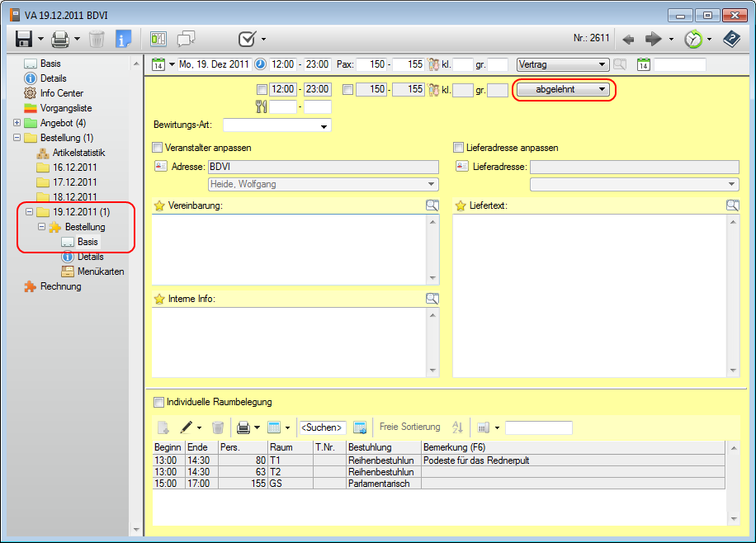Enable Veranstalter anpassen checkbox
Viewport: 756px width, 543px height.
point(158,148)
